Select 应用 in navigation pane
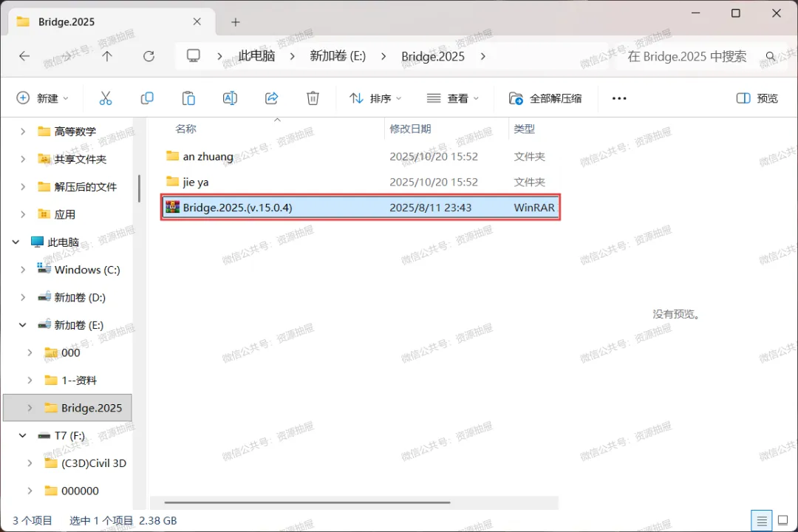Screen dimensions: 798x532 (x=64, y=214)
